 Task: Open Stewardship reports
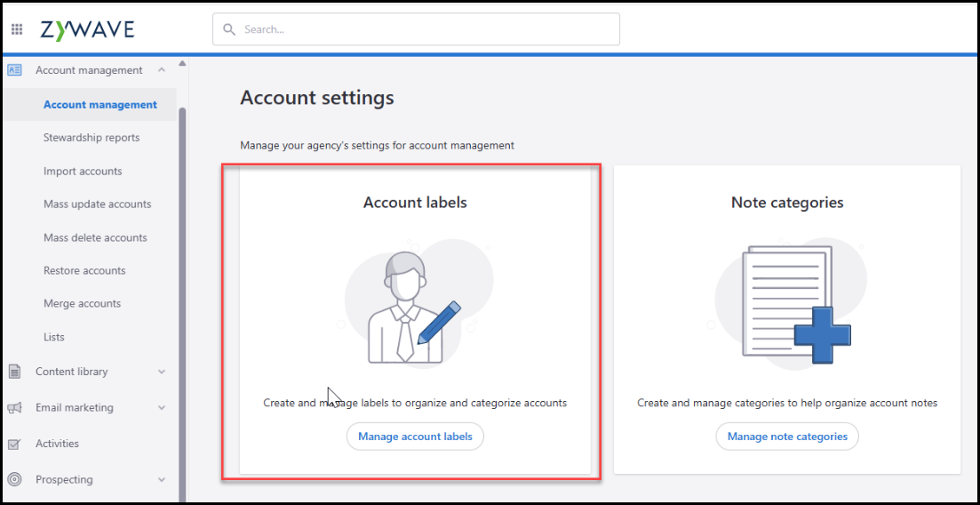(x=92, y=138)
